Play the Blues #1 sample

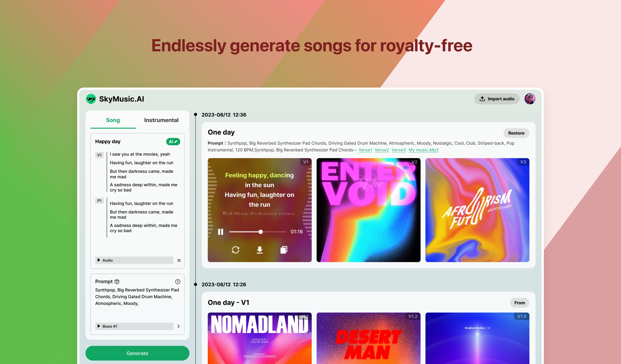(x=99, y=326)
